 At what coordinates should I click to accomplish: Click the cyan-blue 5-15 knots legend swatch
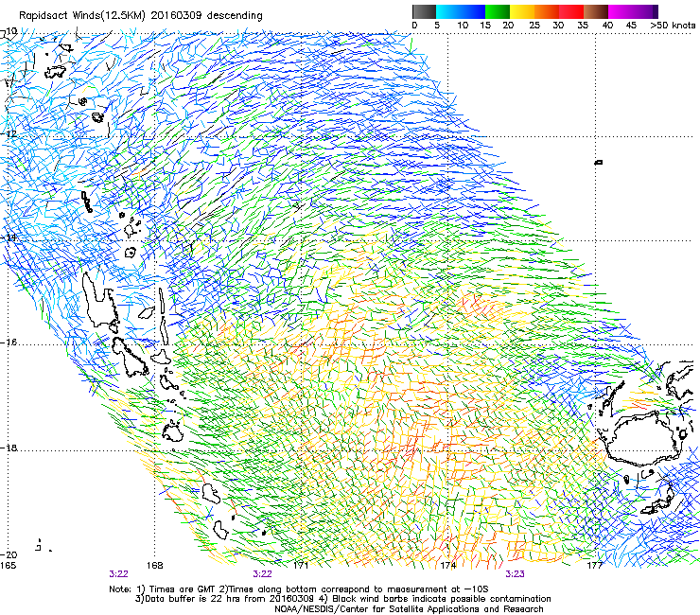461,11
